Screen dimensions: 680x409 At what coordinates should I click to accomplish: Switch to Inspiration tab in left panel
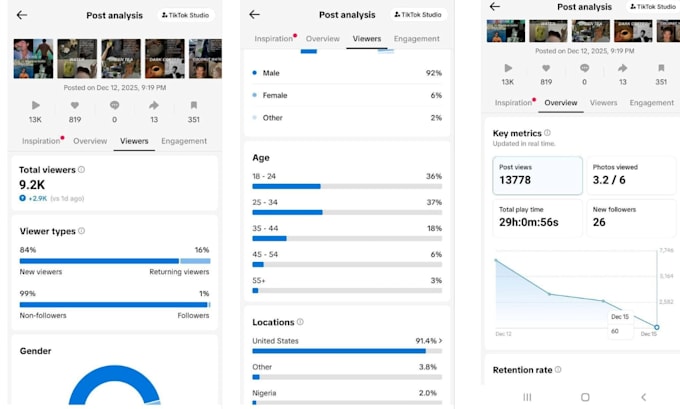(x=41, y=141)
